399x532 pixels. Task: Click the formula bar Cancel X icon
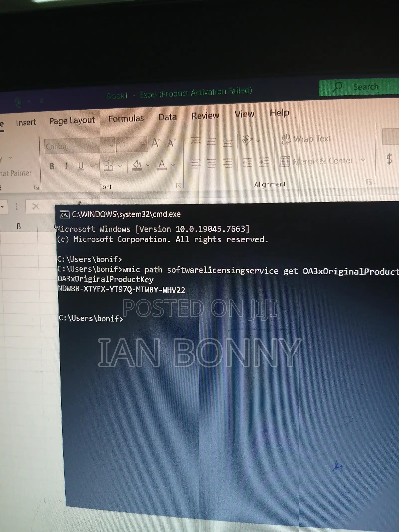click(x=36, y=207)
